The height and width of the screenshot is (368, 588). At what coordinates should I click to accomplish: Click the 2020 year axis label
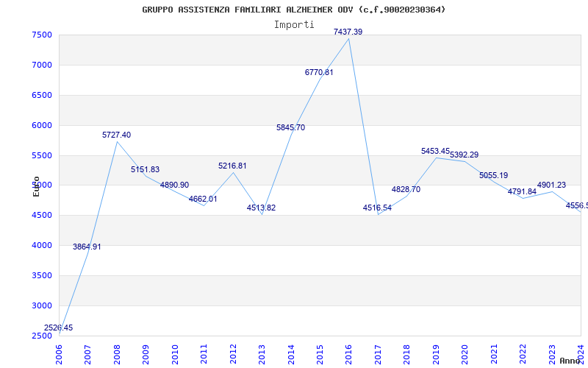[x=464, y=353]
